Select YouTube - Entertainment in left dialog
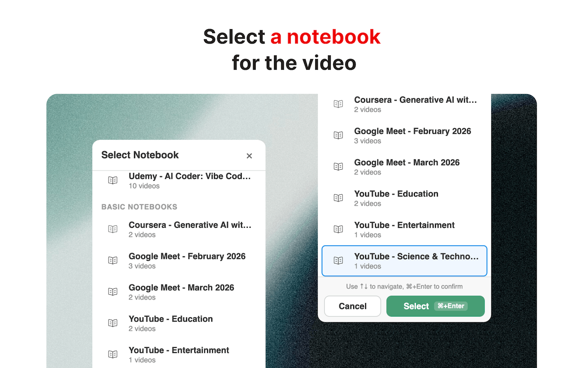Image resolution: width=588 pixels, height=368 pixels. (179, 354)
